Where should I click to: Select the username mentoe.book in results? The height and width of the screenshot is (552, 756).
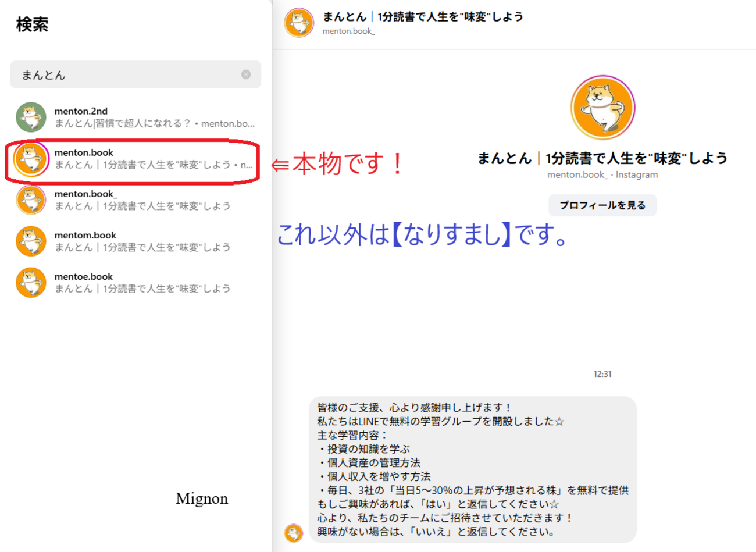pyautogui.click(x=84, y=276)
